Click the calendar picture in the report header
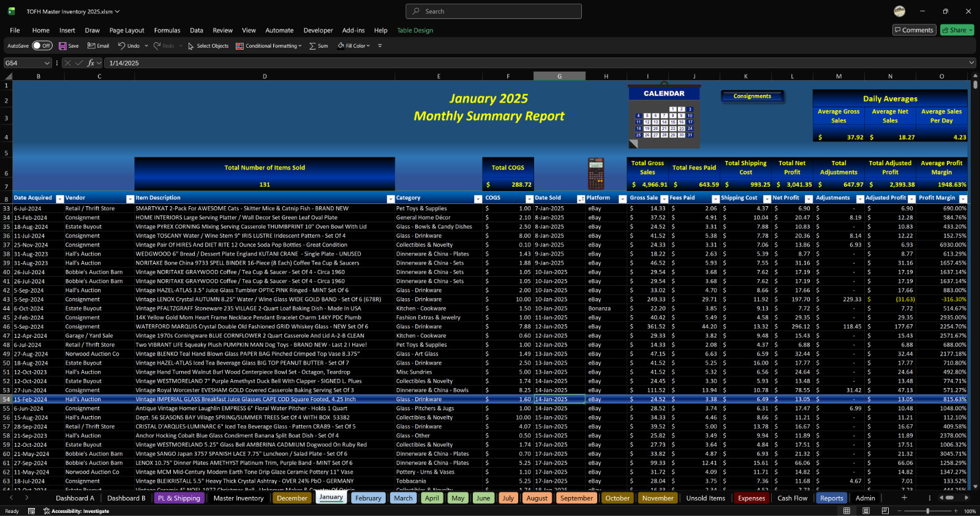The image size is (980, 516). coord(664,116)
